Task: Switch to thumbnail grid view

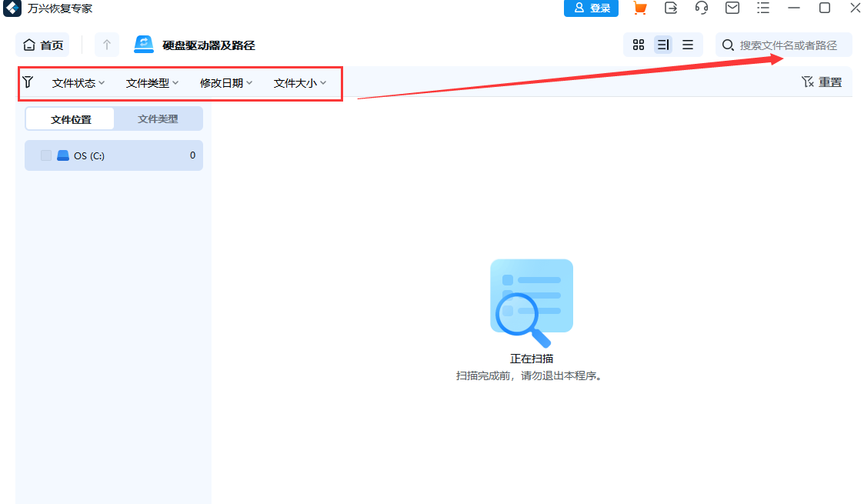Action: pyautogui.click(x=638, y=44)
